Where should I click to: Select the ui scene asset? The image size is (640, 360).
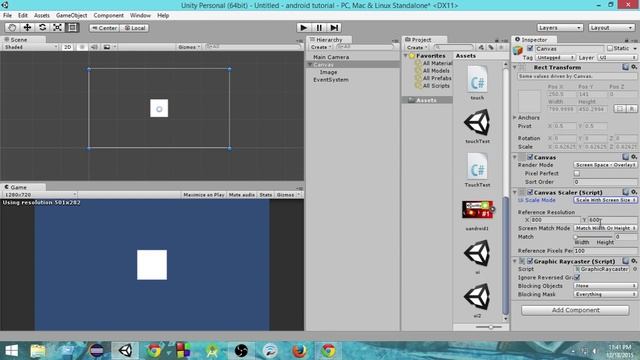pyautogui.click(x=477, y=256)
